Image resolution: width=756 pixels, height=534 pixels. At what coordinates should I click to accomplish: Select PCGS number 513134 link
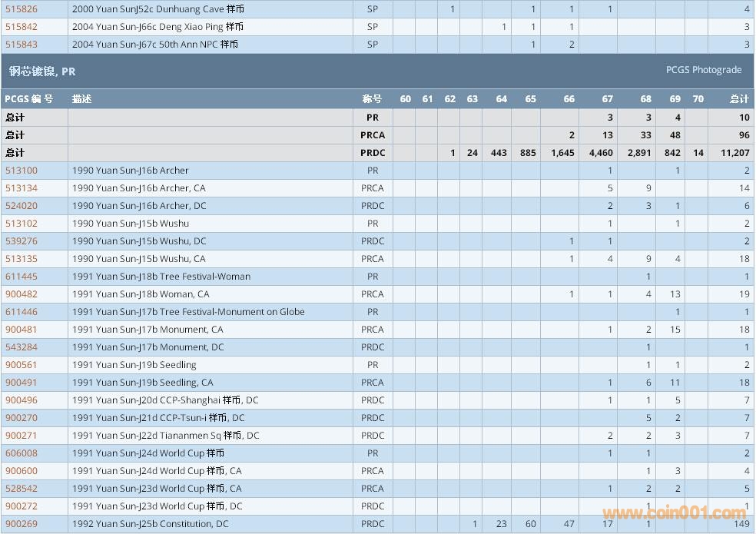(x=21, y=188)
